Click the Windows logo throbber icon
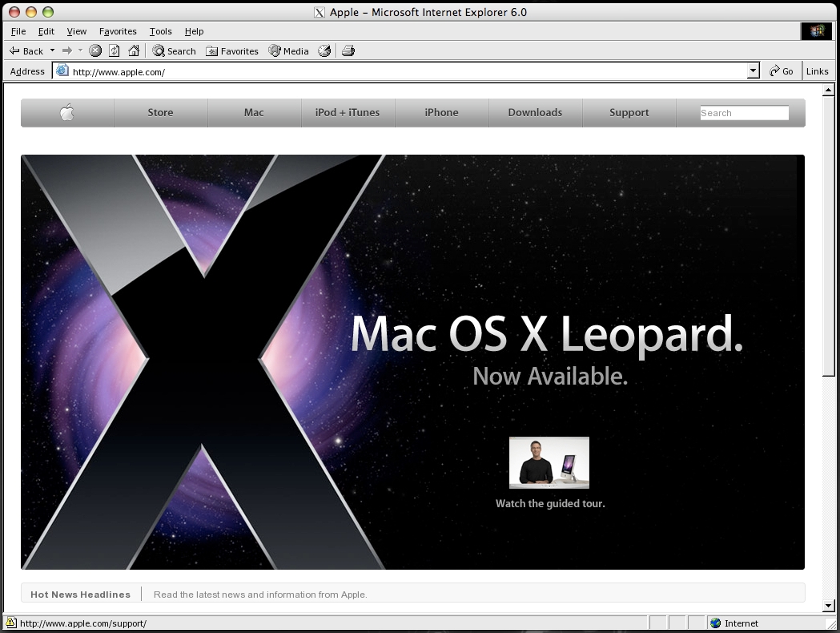Screen dimensions: 840x633 (817, 31)
